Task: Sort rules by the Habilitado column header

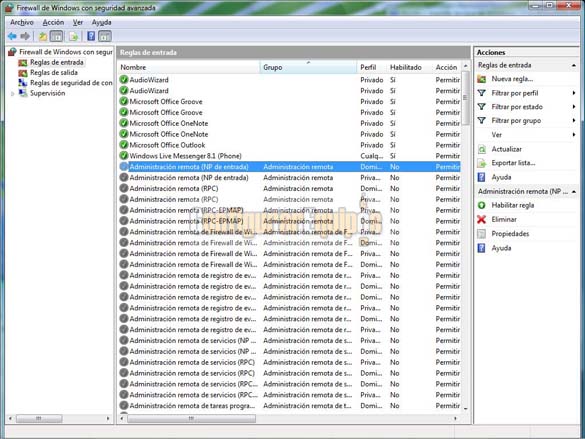Action: tap(409, 67)
